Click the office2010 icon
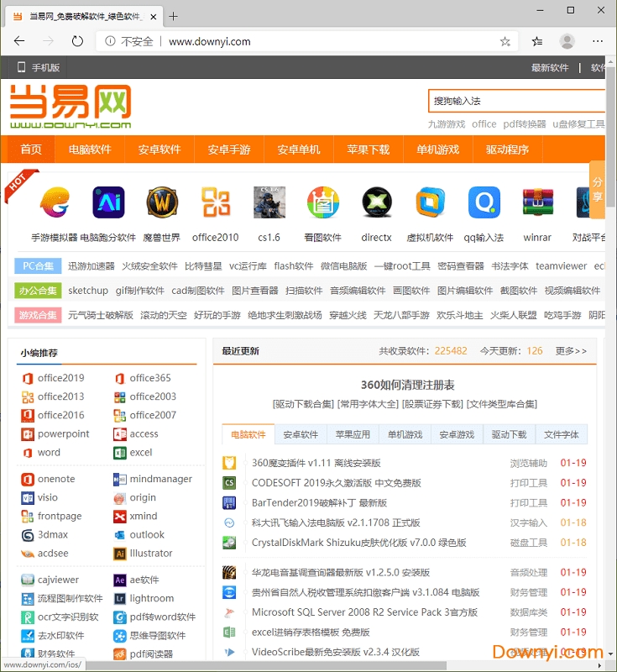Image resolution: width=617 pixels, height=672 pixels. pyautogui.click(x=216, y=203)
